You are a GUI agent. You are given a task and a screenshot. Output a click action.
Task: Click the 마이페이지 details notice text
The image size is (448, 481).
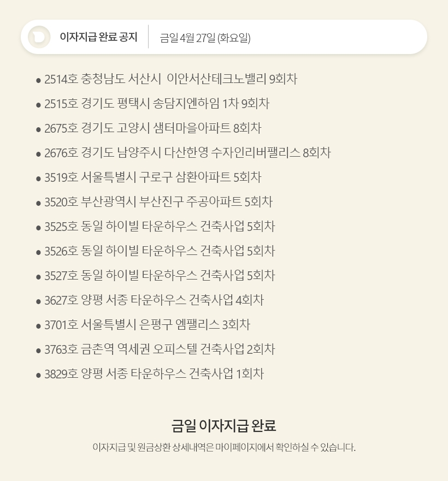click(224, 447)
